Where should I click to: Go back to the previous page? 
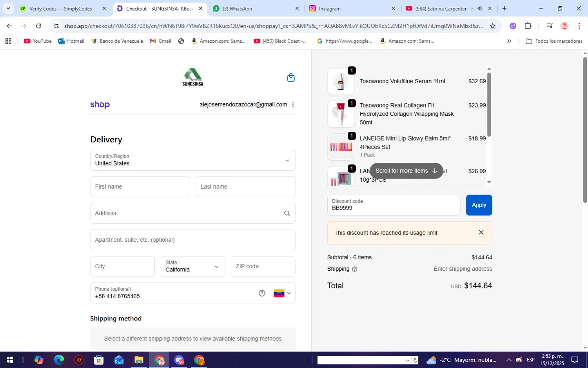pos(9,26)
